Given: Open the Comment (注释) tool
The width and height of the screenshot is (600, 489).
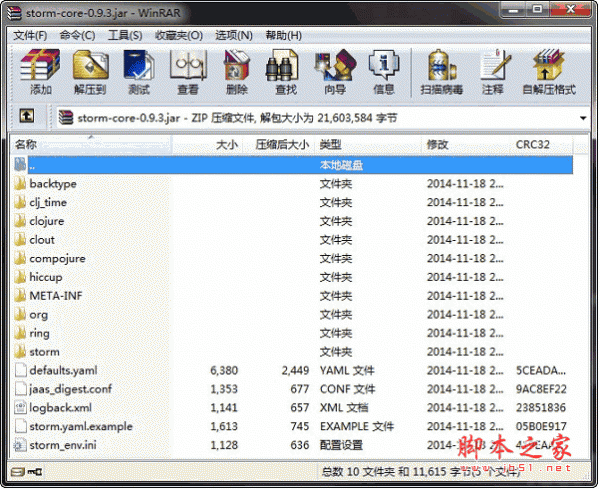Looking at the screenshot, I should tap(493, 72).
